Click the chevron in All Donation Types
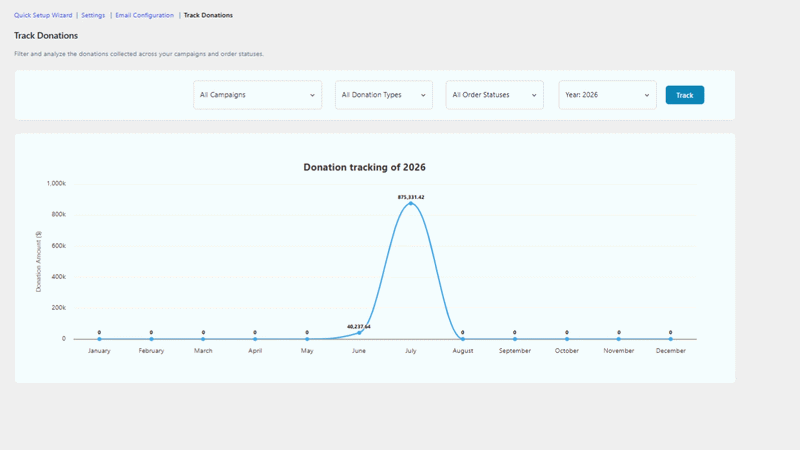 click(x=423, y=95)
